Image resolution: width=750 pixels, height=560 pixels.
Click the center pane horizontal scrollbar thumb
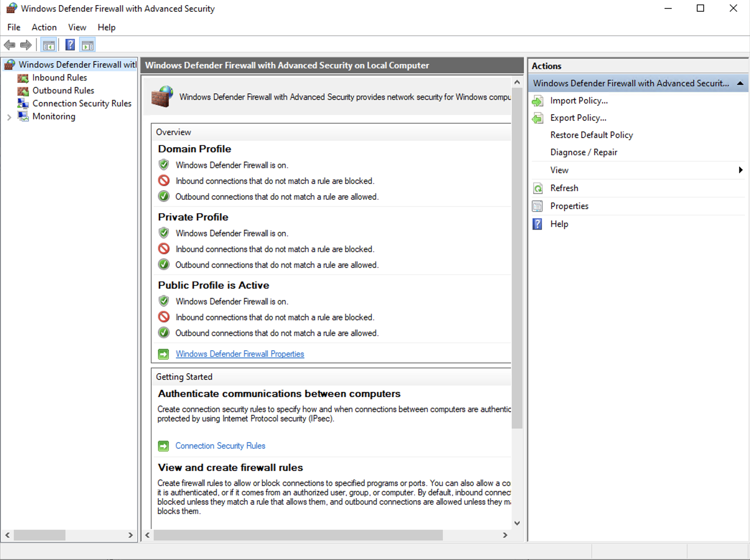pyautogui.click(x=298, y=535)
